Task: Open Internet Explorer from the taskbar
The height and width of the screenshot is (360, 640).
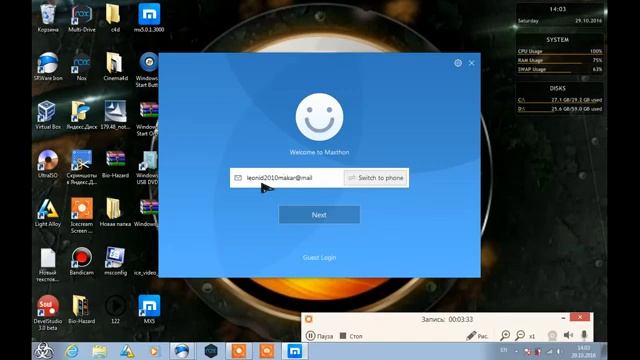Action: pyautogui.click(x=72, y=351)
